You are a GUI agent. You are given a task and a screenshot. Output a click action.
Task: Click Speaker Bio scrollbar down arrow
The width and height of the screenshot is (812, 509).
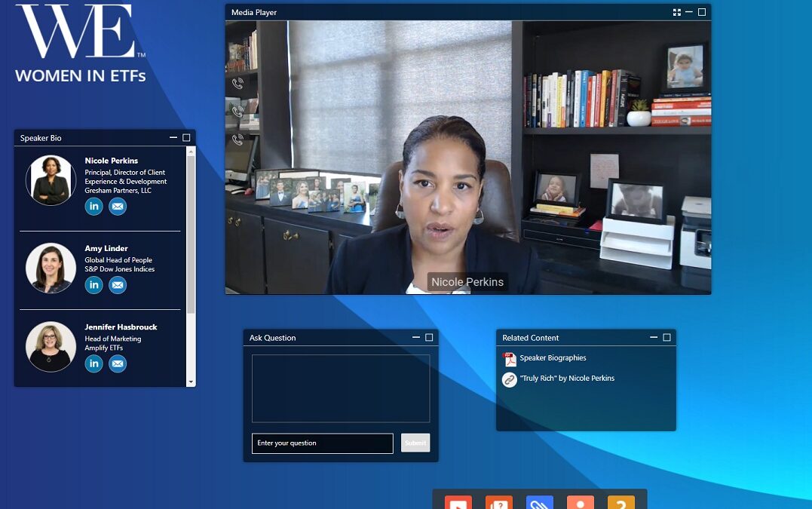coord(191,382)
